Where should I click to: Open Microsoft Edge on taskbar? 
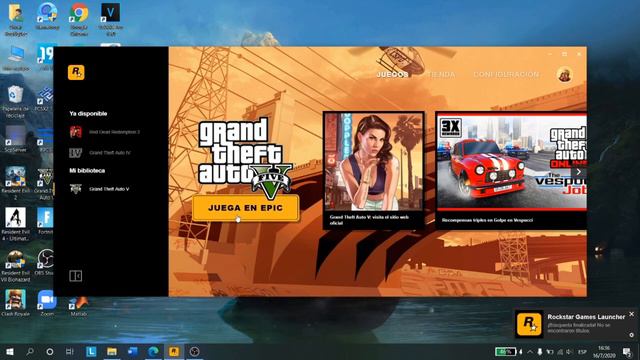tap(153, 351)
